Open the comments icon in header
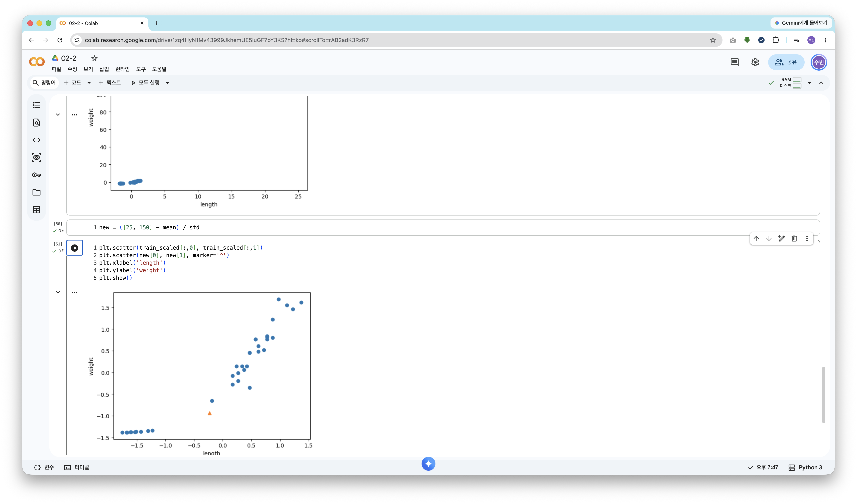Screen dimensions: 857x504 pos(735,62)
